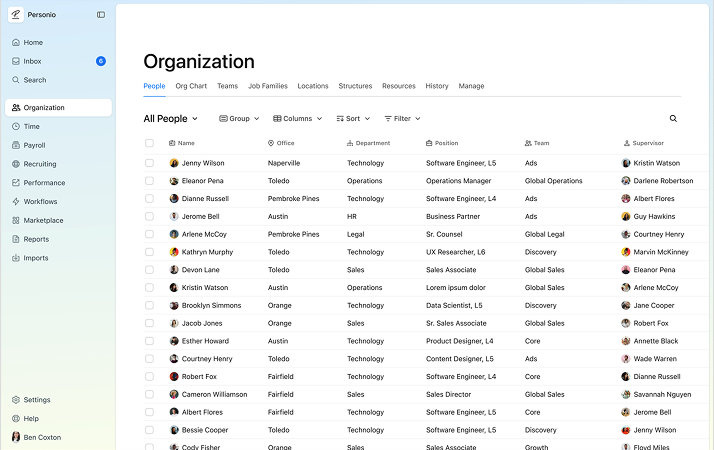Go to Recruiting section
The image size is (714, 450).
40,164
